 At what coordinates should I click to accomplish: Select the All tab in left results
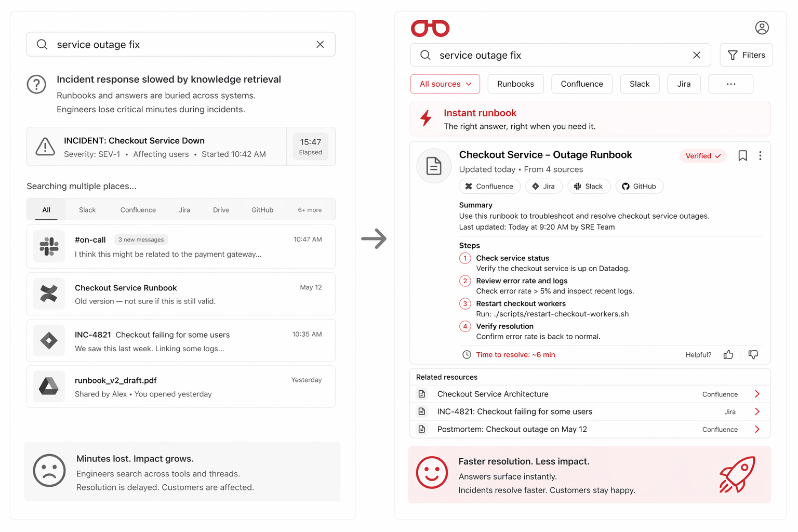[x=46, y=210]
